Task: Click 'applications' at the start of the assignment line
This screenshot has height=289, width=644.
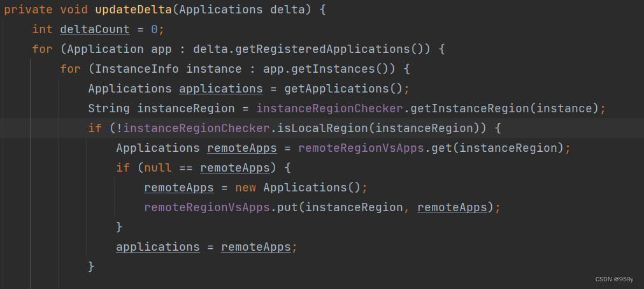Action: [x=158, y=247]
